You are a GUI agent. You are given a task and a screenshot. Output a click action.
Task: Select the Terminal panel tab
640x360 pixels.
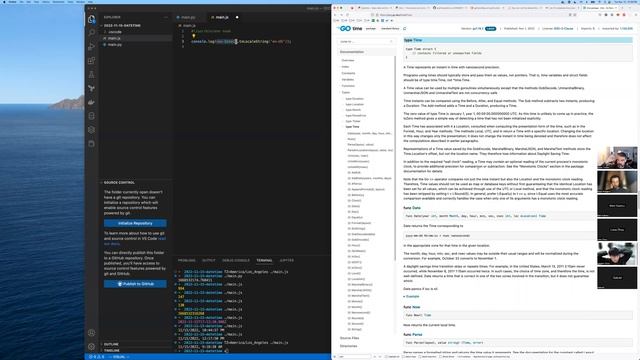264,260
